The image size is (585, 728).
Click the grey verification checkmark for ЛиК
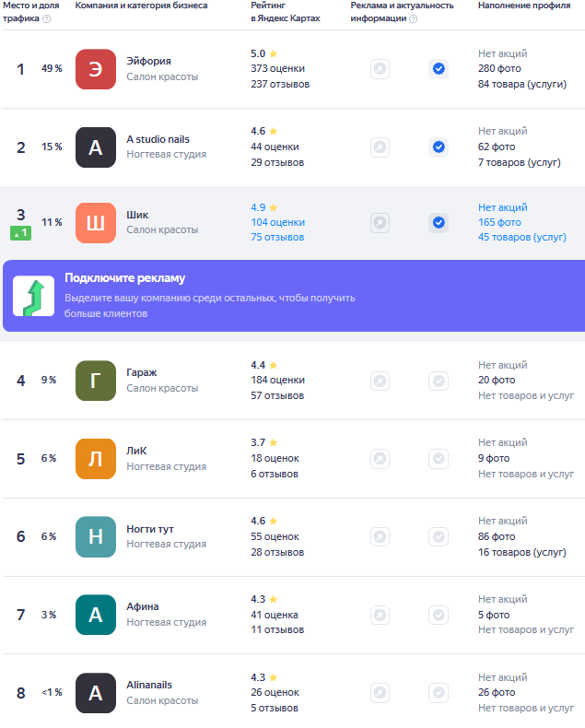(439, 459)
